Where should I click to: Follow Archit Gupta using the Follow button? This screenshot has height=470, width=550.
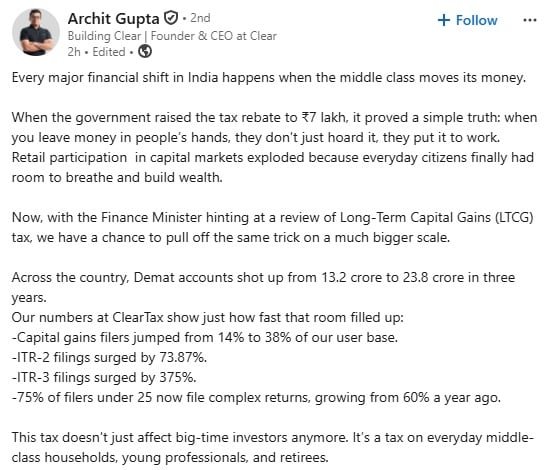[x=468, y=20]
